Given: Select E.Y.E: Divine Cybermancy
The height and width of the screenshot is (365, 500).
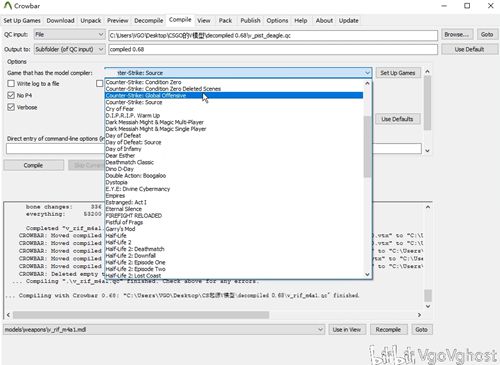Looking at the screenshot, I should point(234,189).
